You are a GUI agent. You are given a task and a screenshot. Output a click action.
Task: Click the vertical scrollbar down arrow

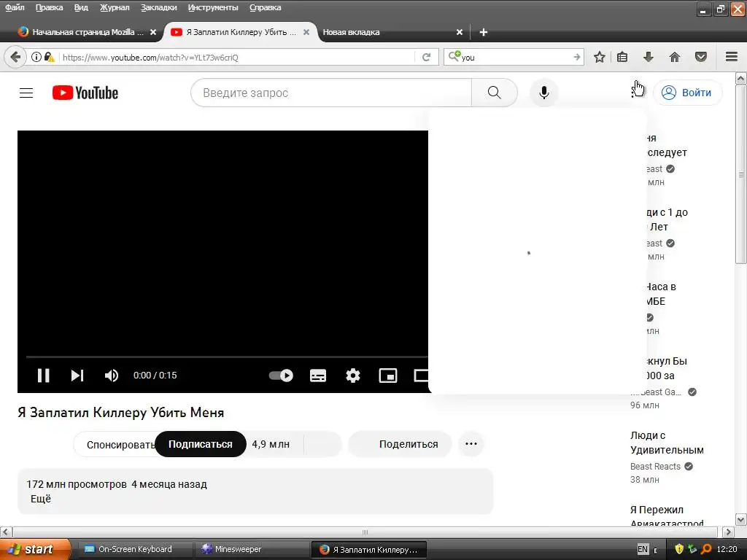pos(741,519)
